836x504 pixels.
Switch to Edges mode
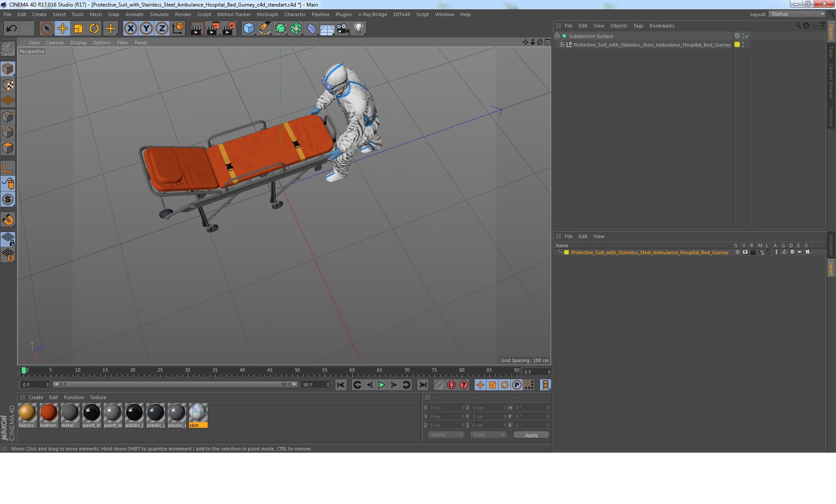point(8,132)
